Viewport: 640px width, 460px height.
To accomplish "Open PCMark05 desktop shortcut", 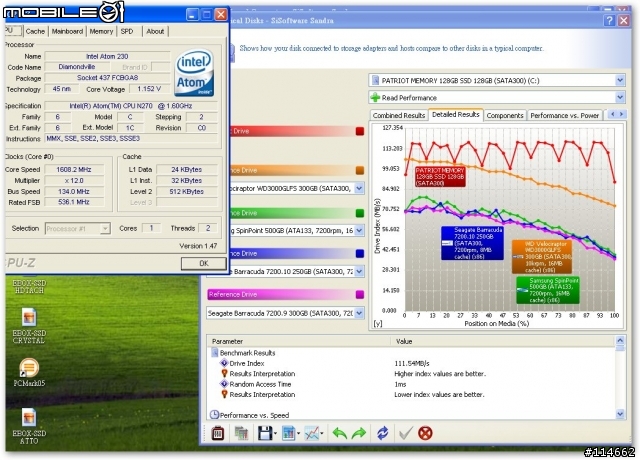I will point(29,372).
